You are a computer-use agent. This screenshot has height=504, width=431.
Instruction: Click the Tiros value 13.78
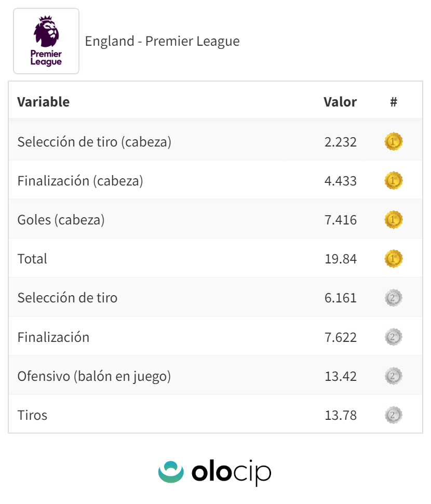point(341,415)
